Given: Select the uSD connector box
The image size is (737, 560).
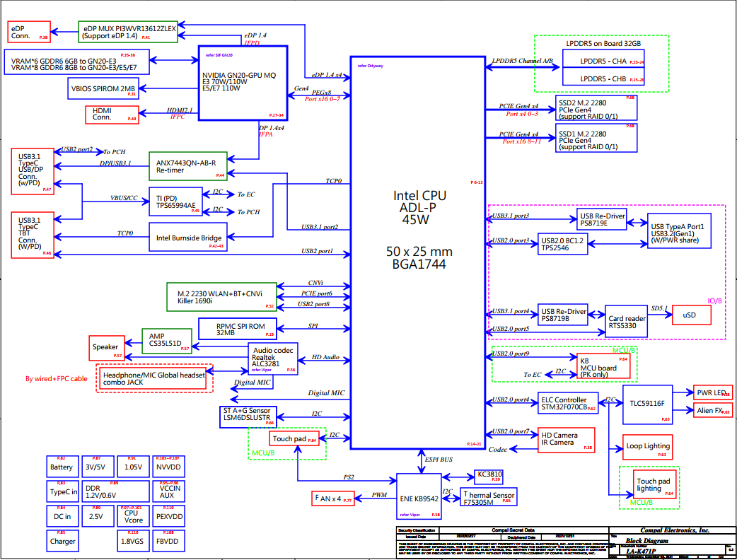Looking at the screenshot, I should coord(691,315).
